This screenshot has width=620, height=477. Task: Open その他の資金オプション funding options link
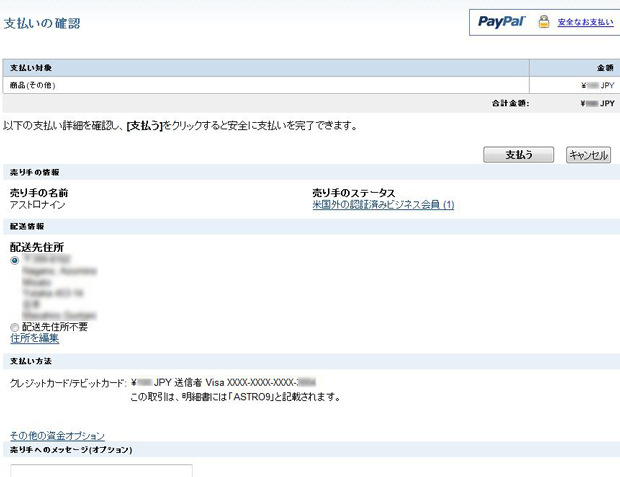click(x=57, y=435)
